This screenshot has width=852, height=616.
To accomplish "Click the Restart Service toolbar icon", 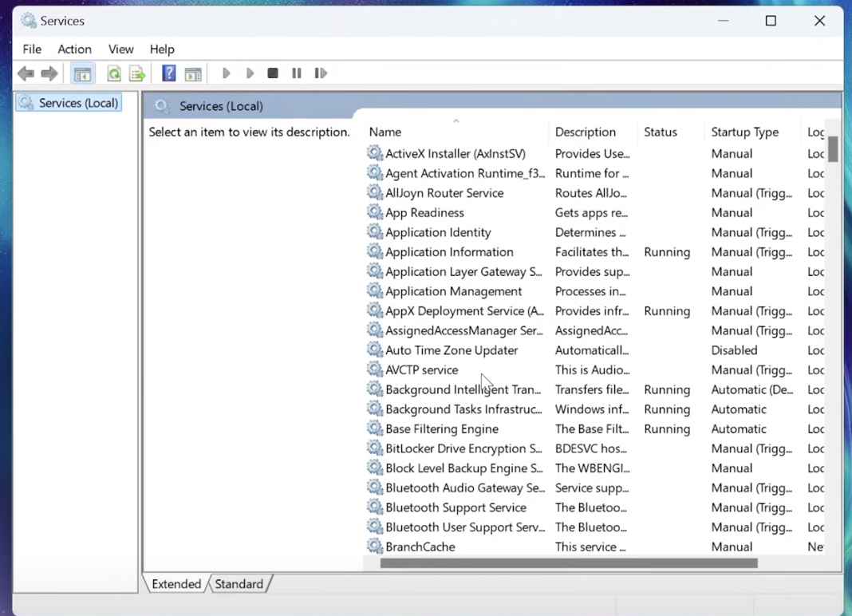I will (x=321, y=73).
